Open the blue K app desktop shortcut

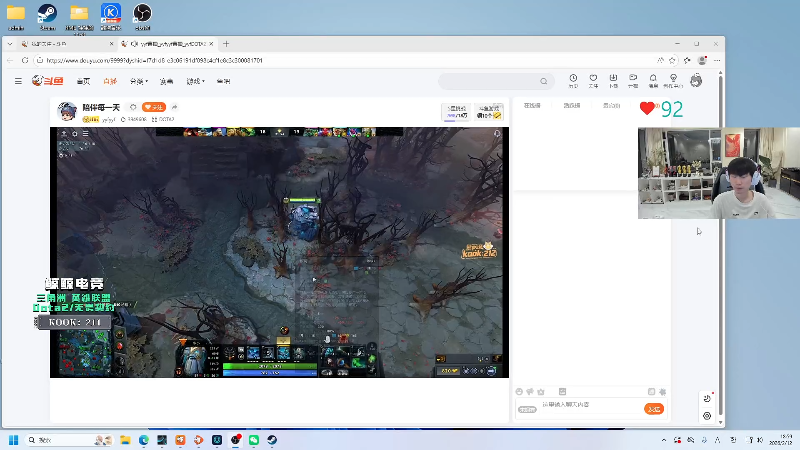pos(111,17)
